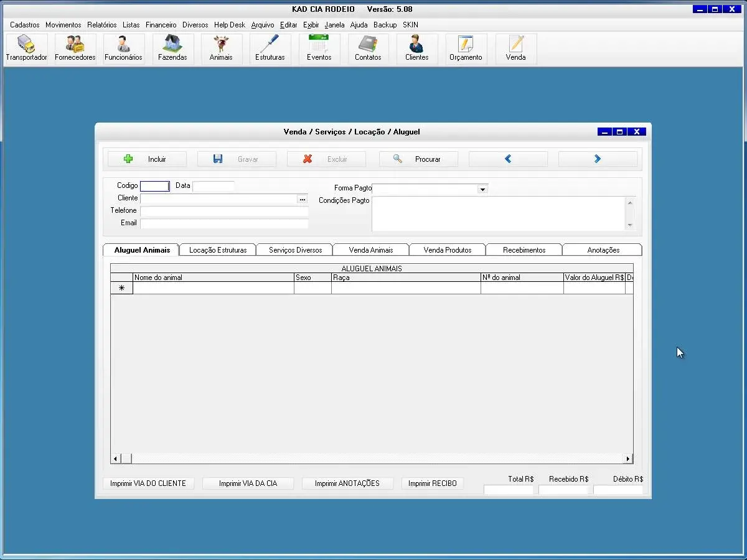This screenshot has width=747, height=560.
Task: Click the Telefone input field
Action: coord(224,211)
